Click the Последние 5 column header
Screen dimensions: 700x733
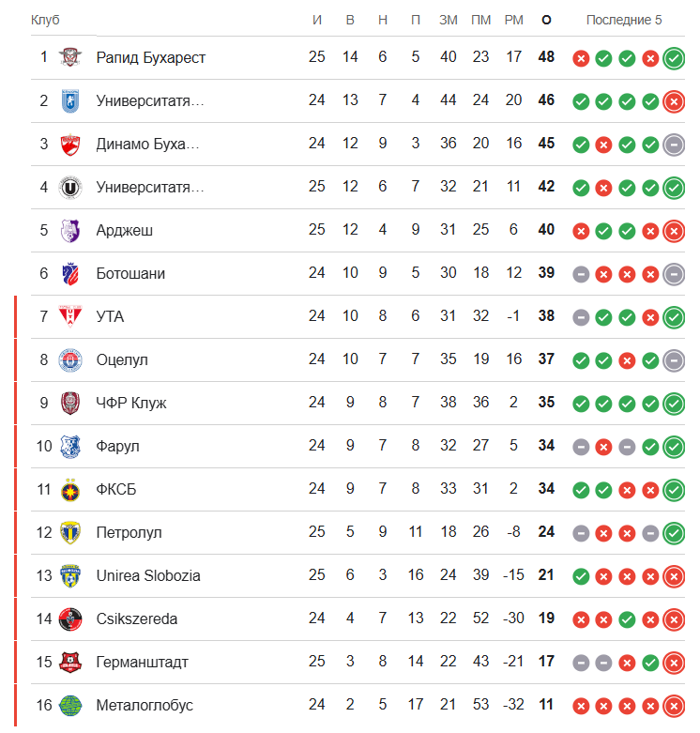tap(624, 20)
